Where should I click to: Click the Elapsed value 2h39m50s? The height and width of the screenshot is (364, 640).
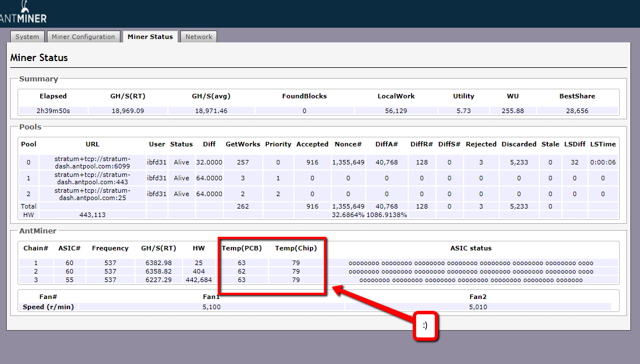pos(53,111)
